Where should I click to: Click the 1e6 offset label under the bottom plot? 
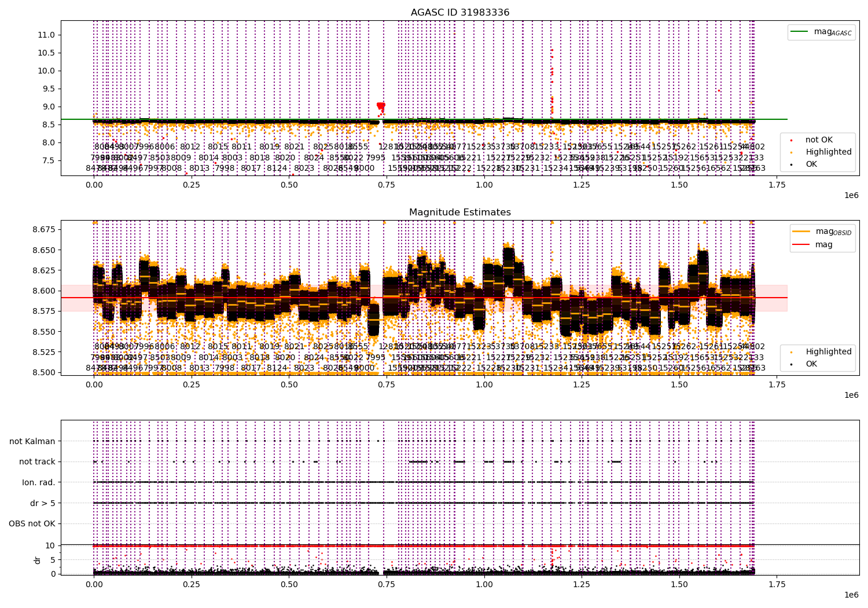(x=851, y=595)
